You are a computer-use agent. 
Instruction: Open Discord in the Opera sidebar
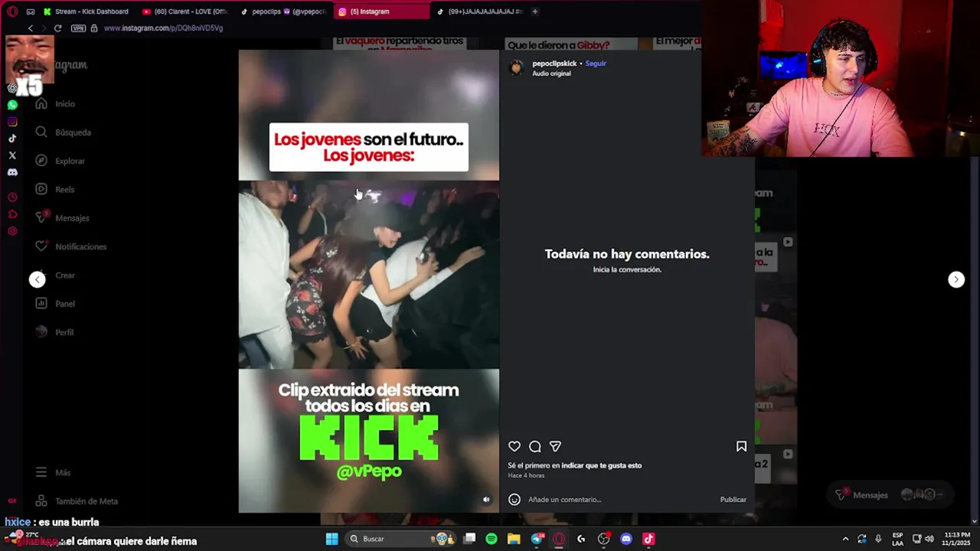(12, 172)
